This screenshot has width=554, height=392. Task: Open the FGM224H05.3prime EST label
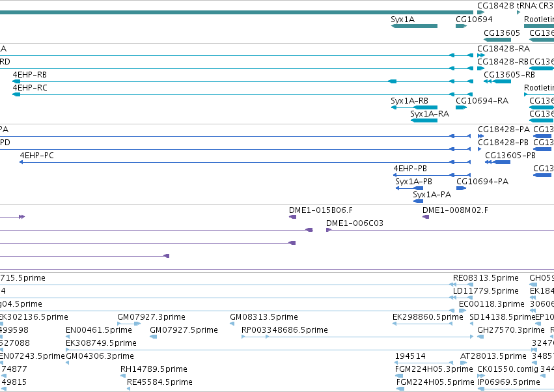click(x=434, y=370)
